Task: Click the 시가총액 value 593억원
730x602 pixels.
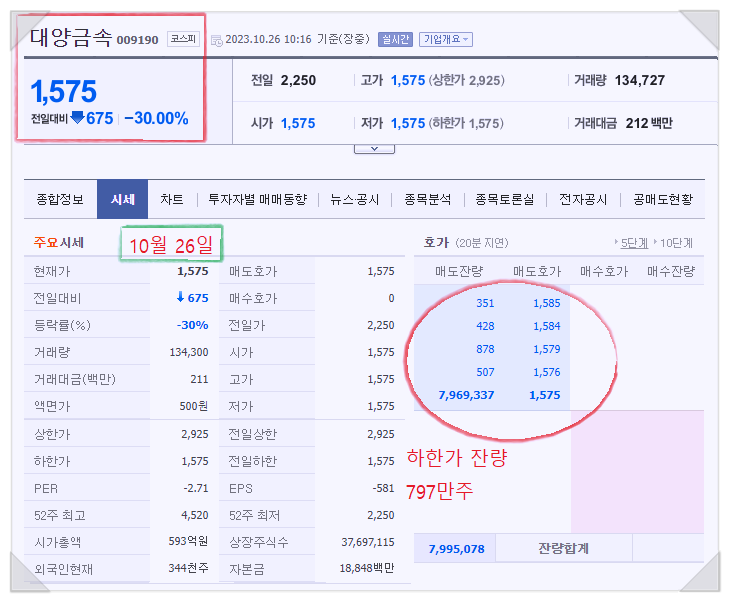Action: [188, 541]
